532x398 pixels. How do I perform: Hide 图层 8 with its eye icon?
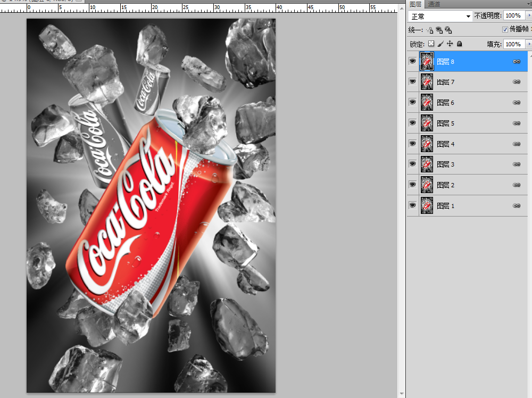coord(413,61)
